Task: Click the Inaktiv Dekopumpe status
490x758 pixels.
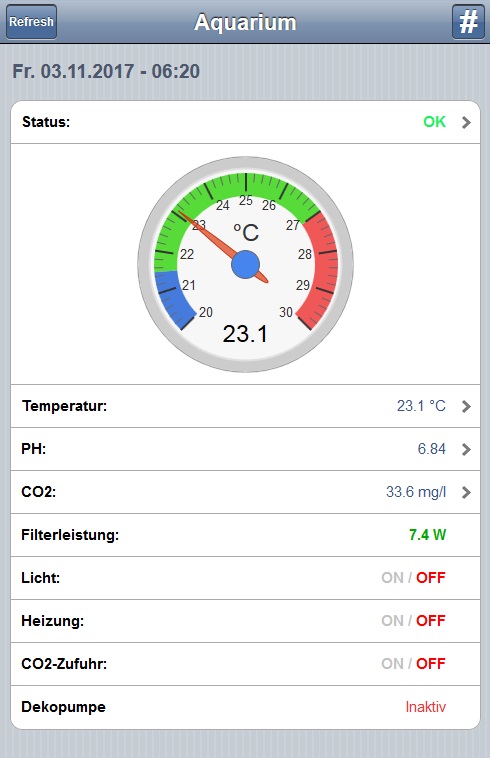Action: [425, 707]
